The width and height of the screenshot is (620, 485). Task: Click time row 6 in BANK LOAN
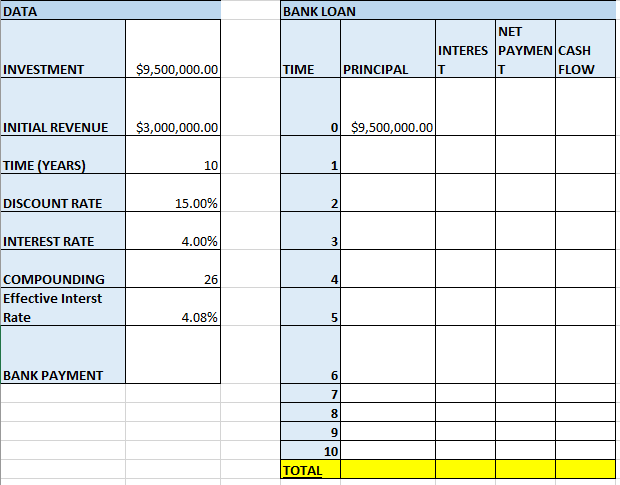tap(310, 355)
